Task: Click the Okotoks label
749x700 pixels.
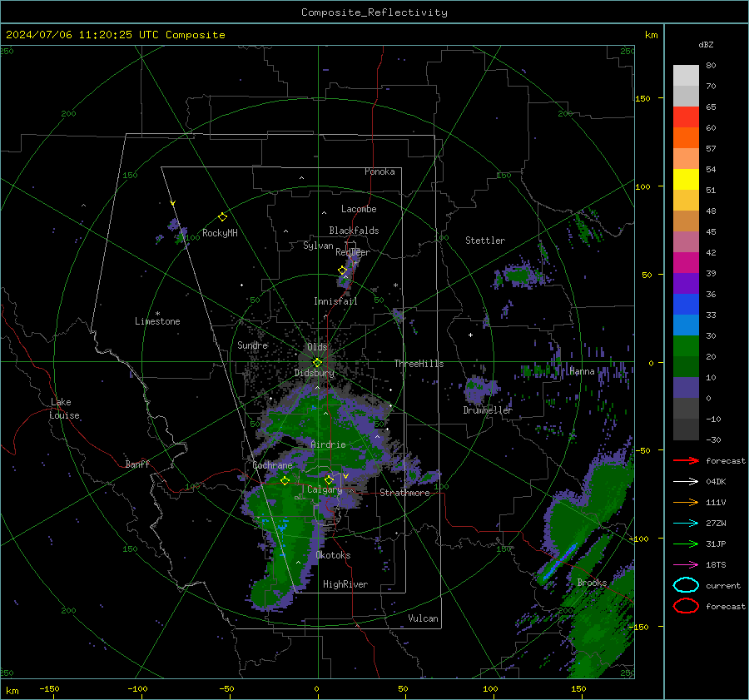Action: (333, 555)
